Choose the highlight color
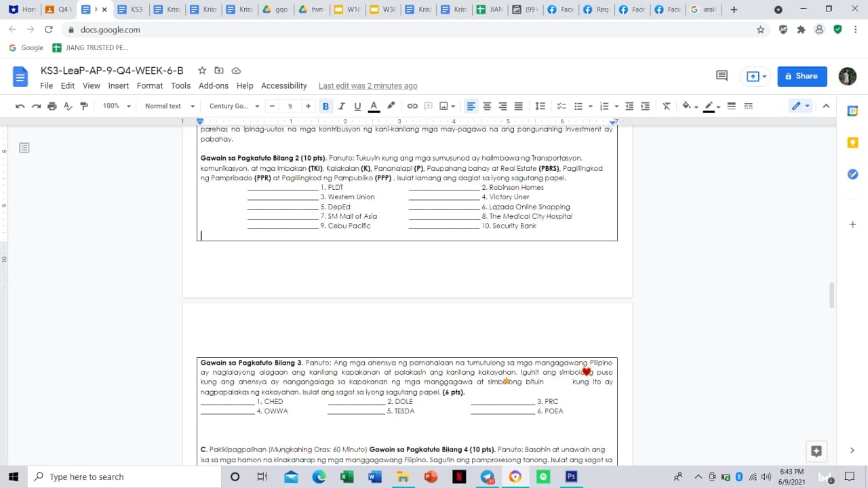Viewport: 868px width, 488px height. pos(391,106)
